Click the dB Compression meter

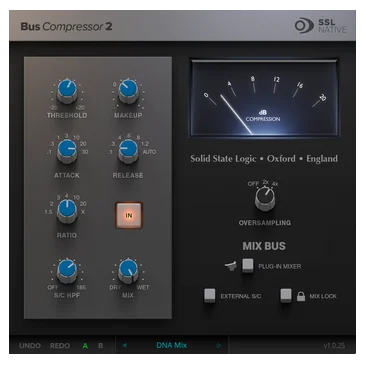264,98
